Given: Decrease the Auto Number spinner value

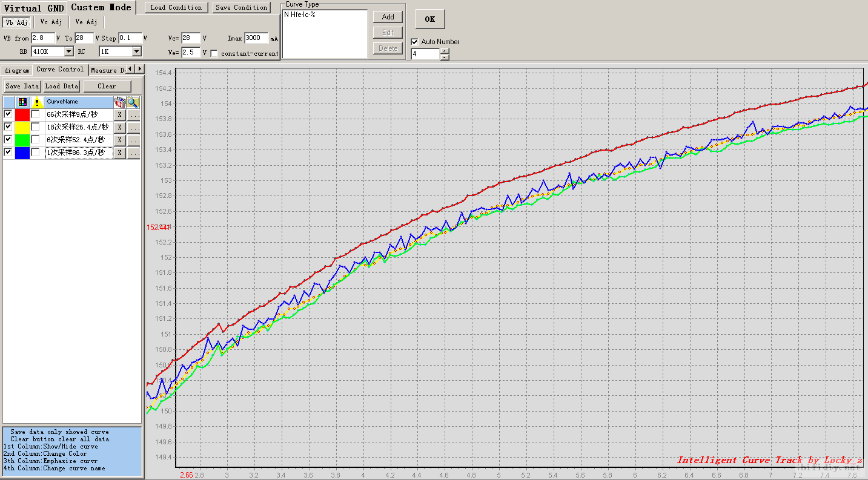Looking at the screenshot, I should pos(445,57).
